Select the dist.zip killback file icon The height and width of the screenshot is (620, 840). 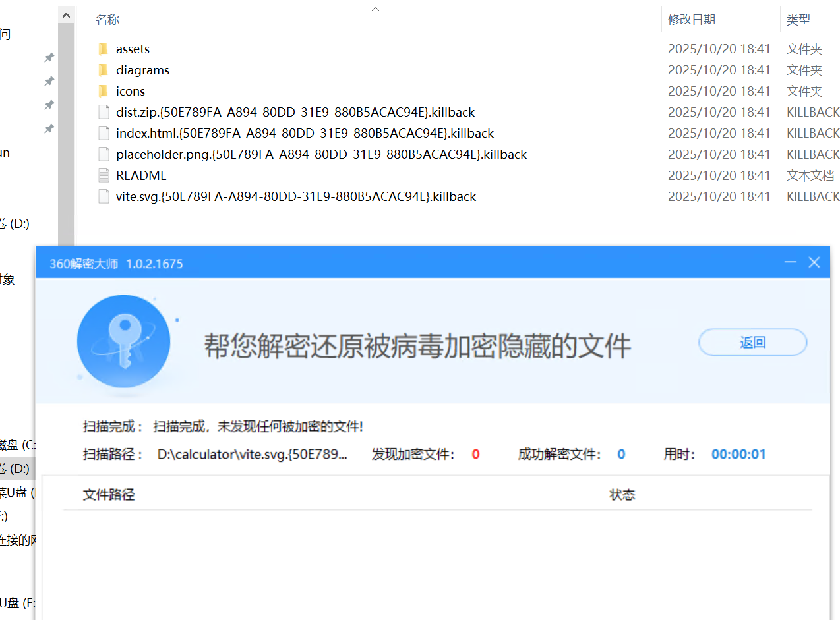click(103, 112)
